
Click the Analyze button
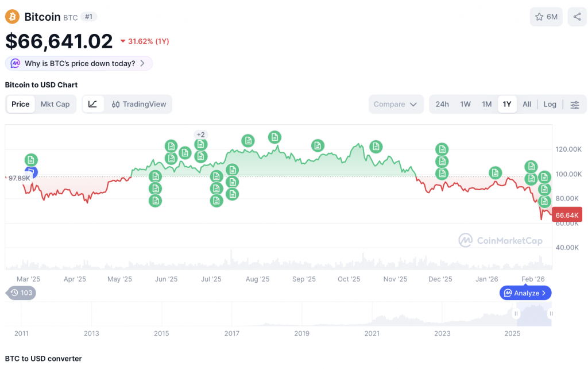tap(525, 293)
